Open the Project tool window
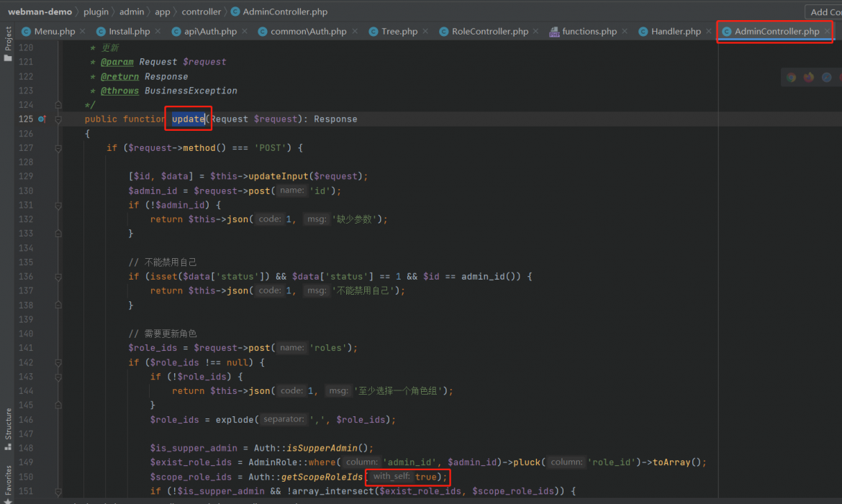This screenshot has height=504, width=842. pos(7,44)
